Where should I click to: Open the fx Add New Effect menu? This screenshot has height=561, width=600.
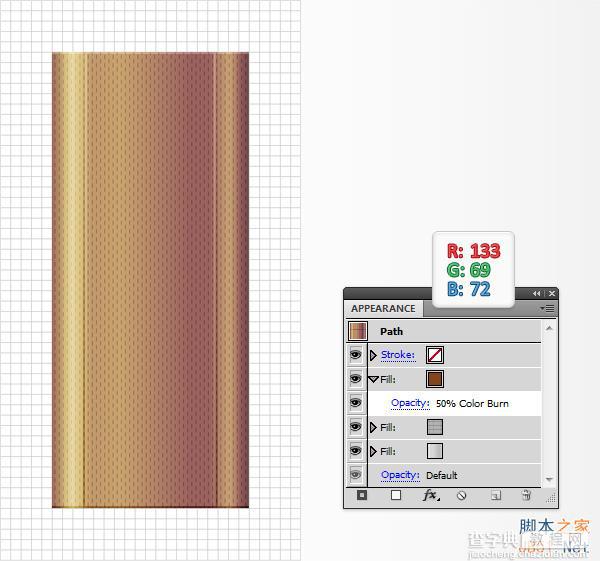pyautogui.click(x=431, y=495)
